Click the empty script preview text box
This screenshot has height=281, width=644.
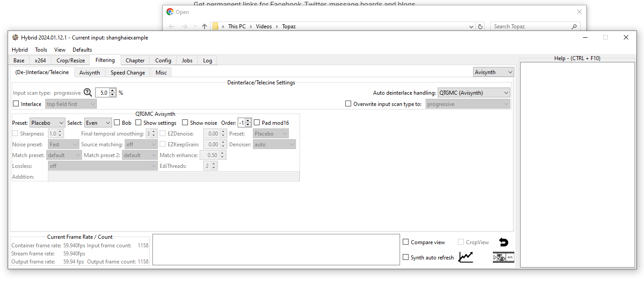(x=276, y=250)
